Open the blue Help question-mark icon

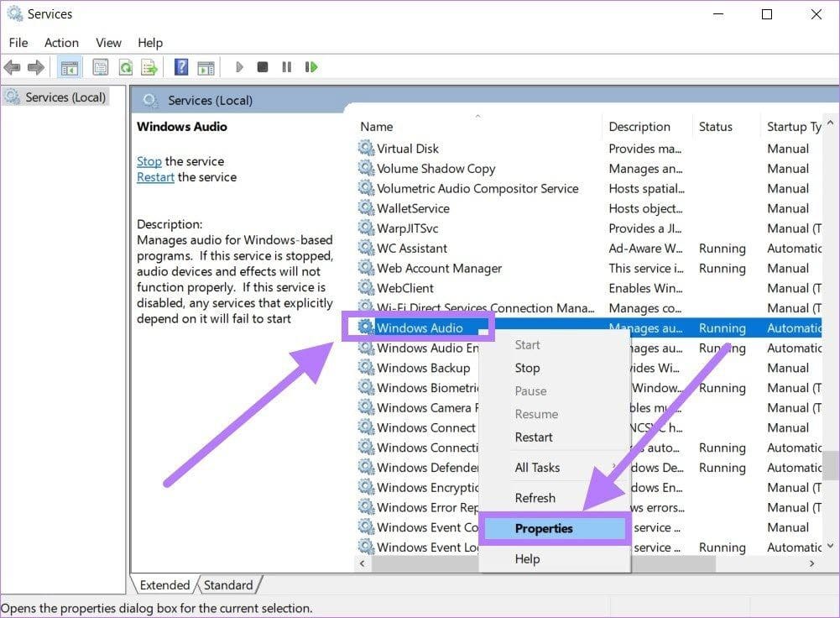(x=181, y=67)
